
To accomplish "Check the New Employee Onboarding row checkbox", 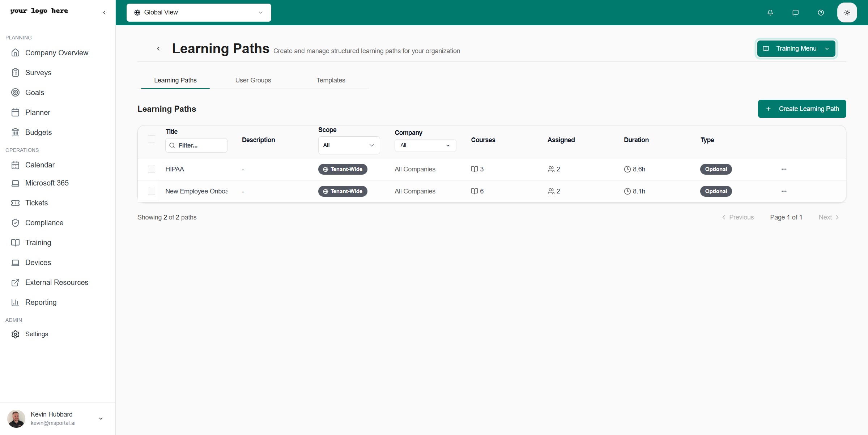I will (x=151, y=191).
